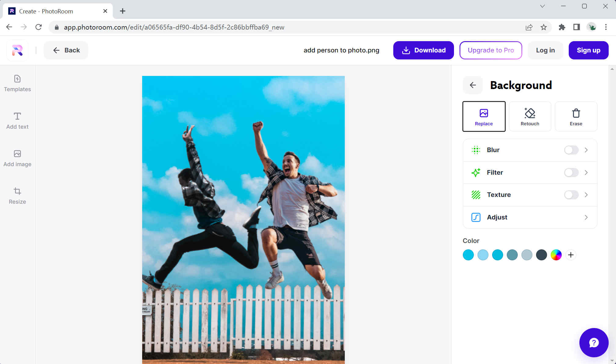Select the multicolor color swatch
616x364 pixels.
pyautogui.click(x=556, y=255)
